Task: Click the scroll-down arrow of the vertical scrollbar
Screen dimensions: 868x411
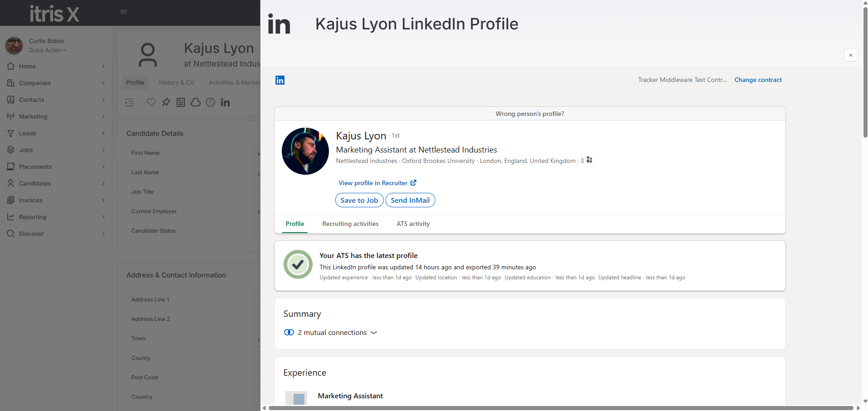Action: tap(865, 401)
